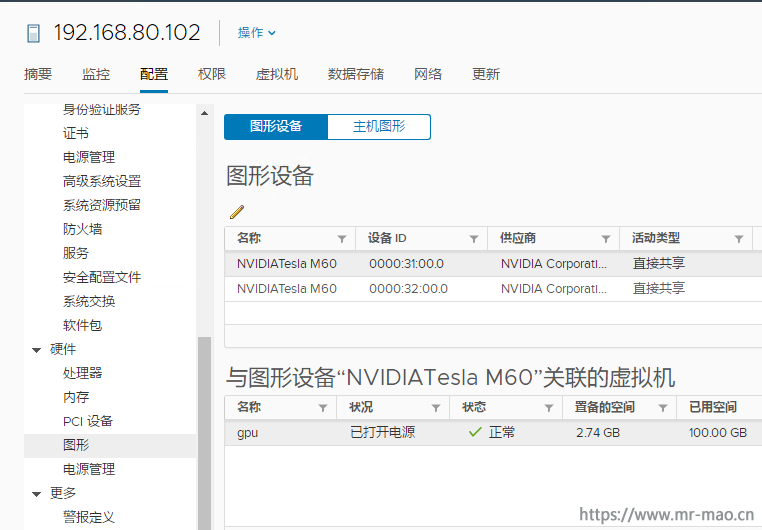The height and width of the screenshot is (530, 762).
Task: Open filter on 名称 column of associated VMs
Action: pos(323,408)
